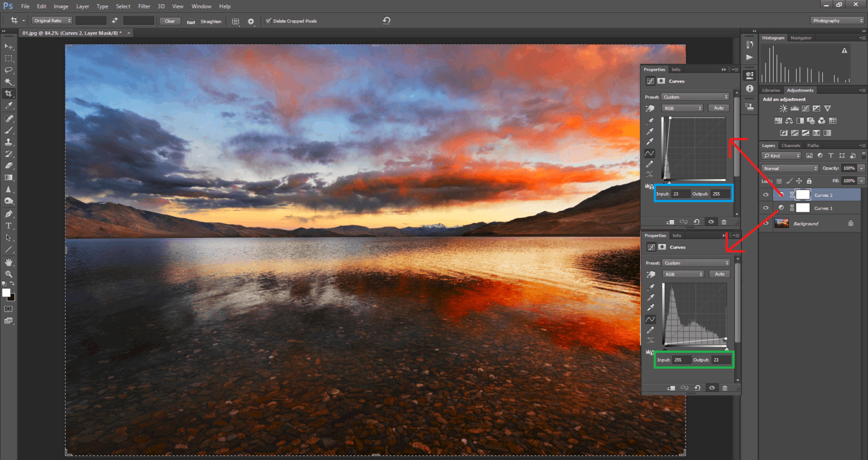Open the Original Ratio dropdown

coord(52,21)
